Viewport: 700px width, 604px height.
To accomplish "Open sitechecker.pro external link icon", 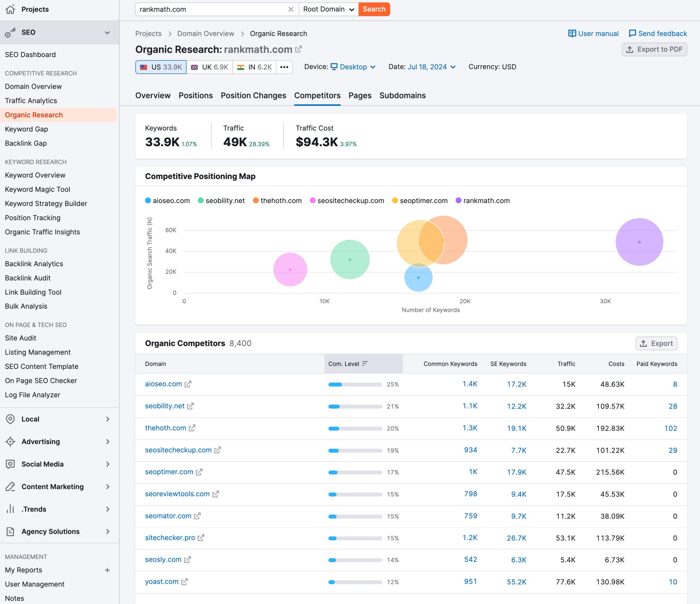I will coord(201,538).
